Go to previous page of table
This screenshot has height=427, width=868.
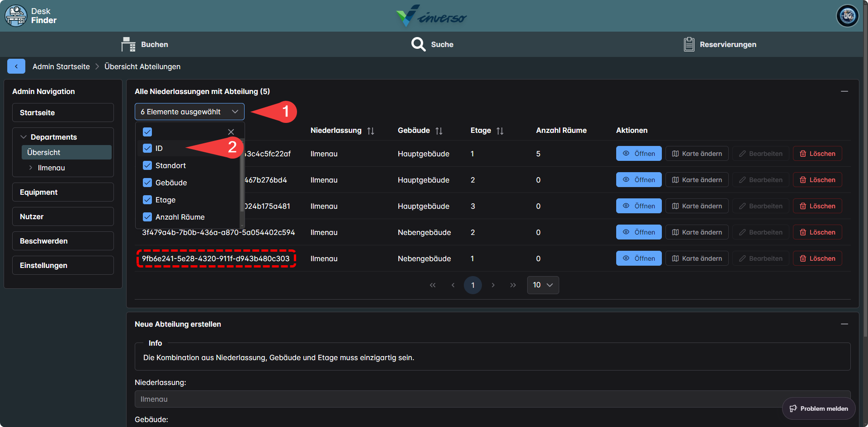tap(453, 285)
